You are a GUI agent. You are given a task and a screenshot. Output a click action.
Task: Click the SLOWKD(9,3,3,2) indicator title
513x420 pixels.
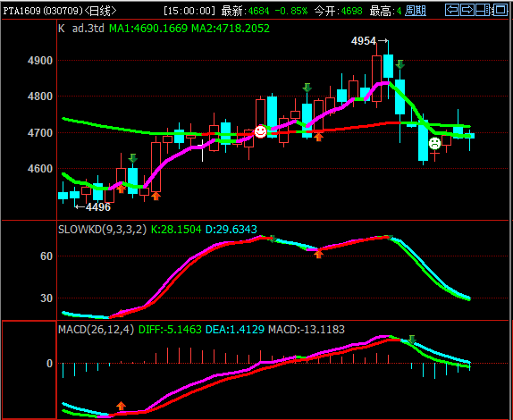[103, 230]
